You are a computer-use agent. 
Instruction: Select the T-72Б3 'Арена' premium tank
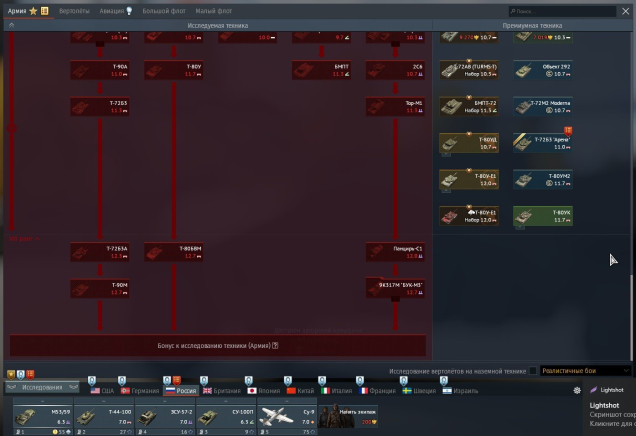pyautogui.click(x=542, y=142)
